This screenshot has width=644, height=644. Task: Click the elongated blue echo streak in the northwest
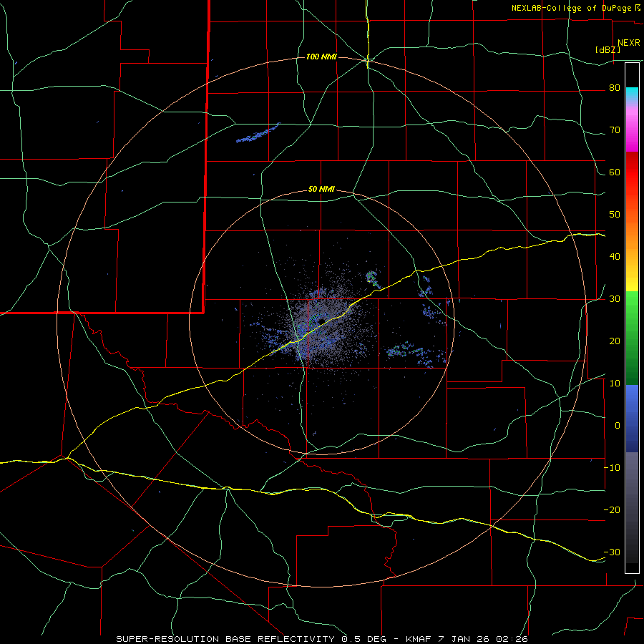[258, 132]
